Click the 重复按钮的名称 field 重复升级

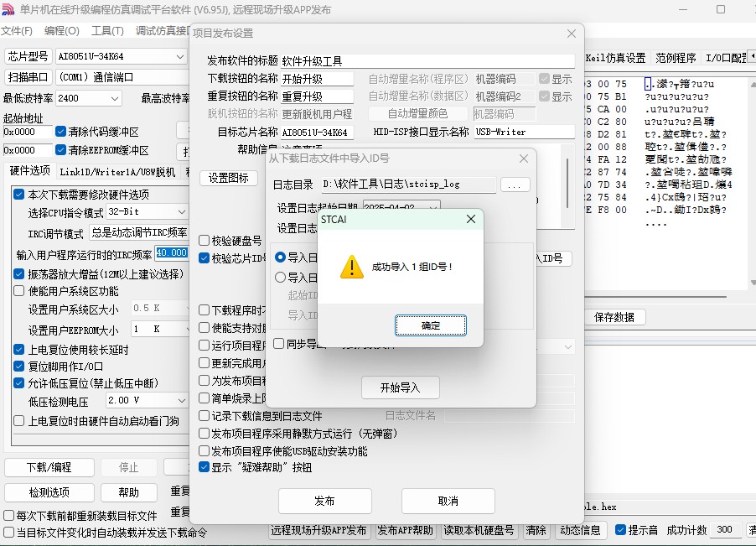[x=318, y=96]
